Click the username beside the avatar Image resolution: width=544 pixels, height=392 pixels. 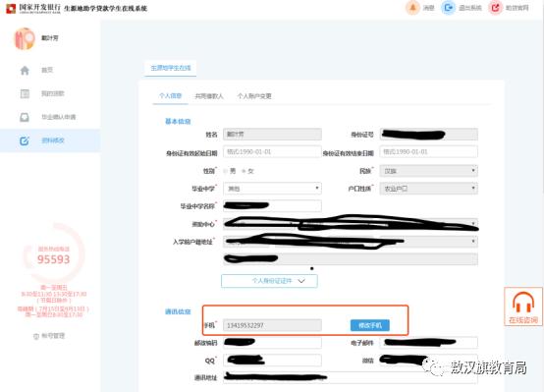[50, 38]
